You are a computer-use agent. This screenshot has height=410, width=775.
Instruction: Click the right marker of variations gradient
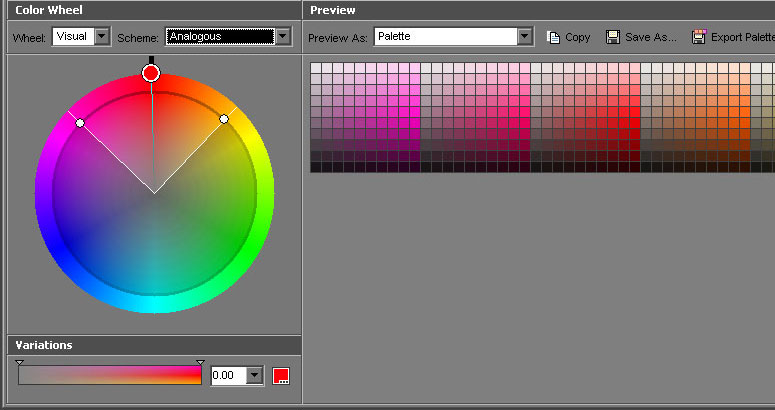(x=200, y=363)
